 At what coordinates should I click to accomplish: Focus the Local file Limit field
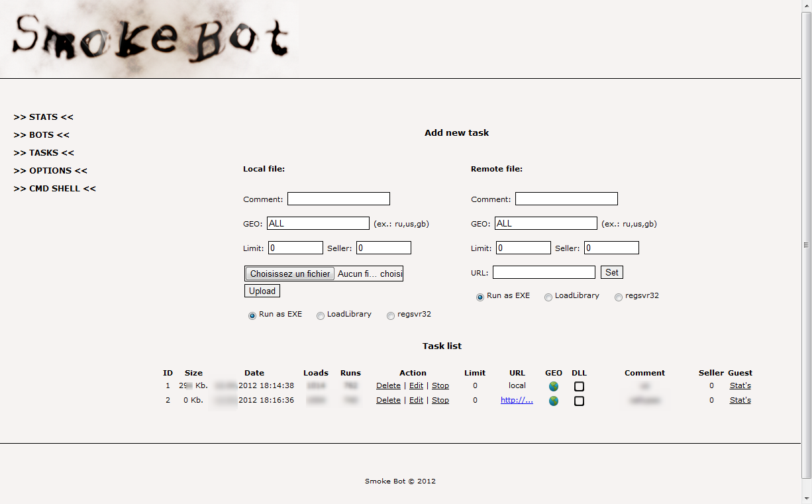coord(295,248)
